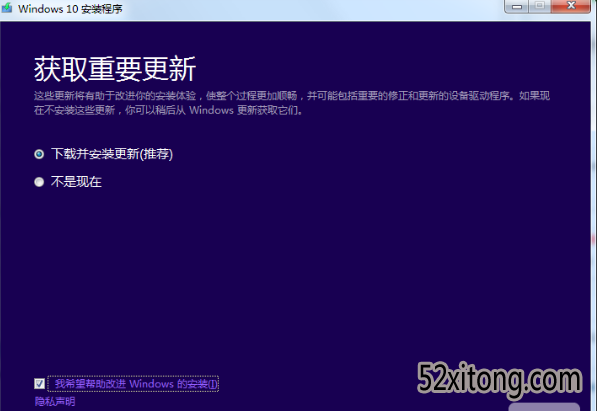Image resolution: width=597 pixels, height=411 pixels.
Task: Click the 52xitong.com watermark
Action: click(x=500, y=379)
